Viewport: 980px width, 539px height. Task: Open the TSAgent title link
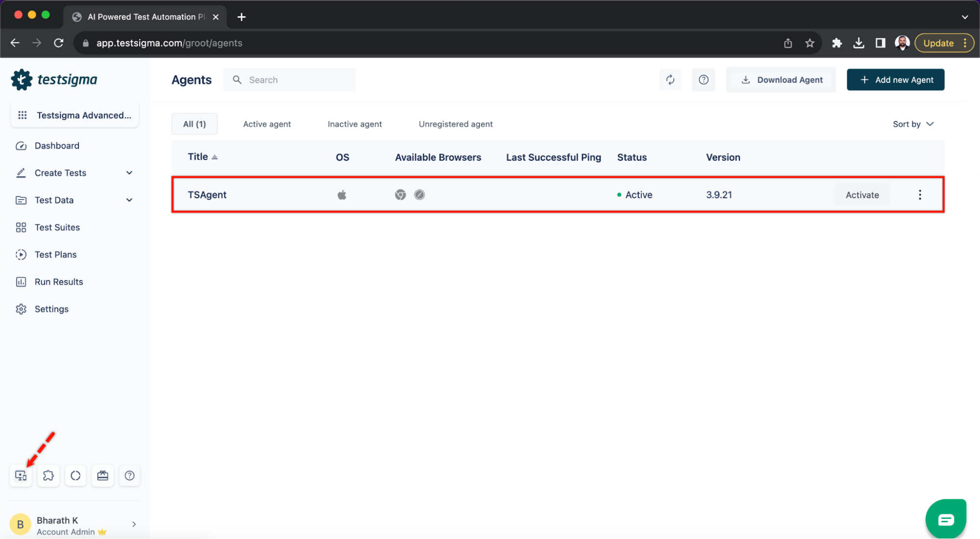[207, 195]
